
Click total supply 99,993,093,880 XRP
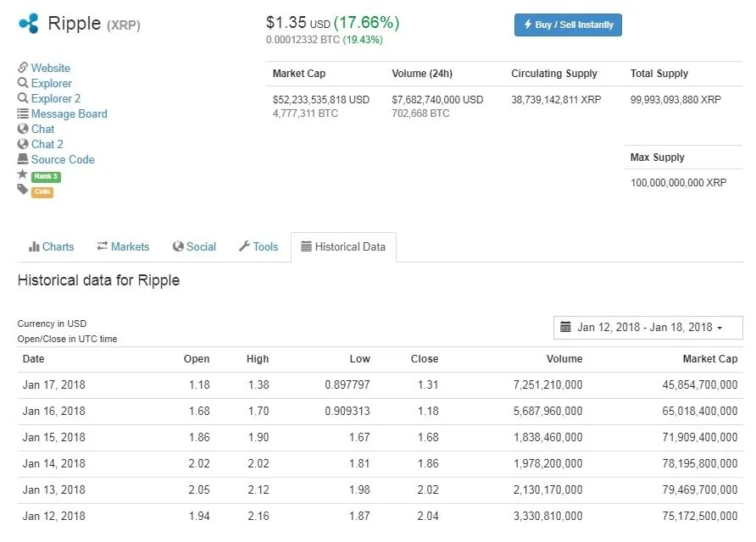click(x=675, y=100)
